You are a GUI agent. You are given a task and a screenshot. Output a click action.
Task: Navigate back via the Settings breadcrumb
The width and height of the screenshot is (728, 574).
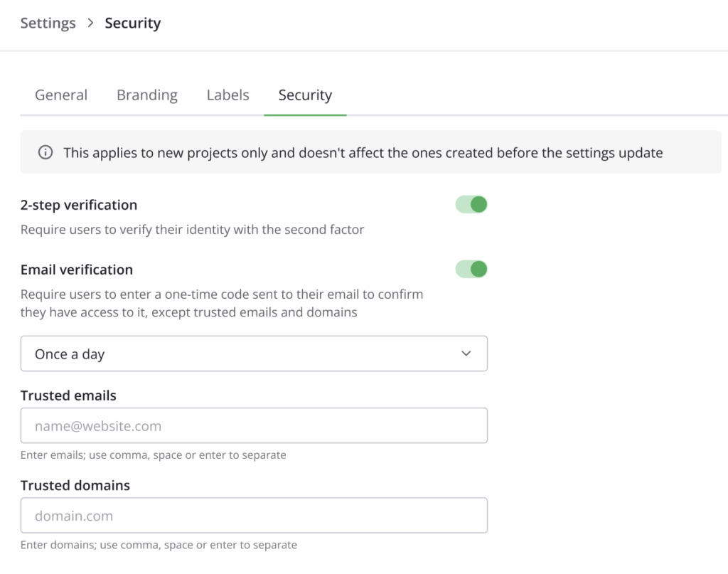(48, 23)
